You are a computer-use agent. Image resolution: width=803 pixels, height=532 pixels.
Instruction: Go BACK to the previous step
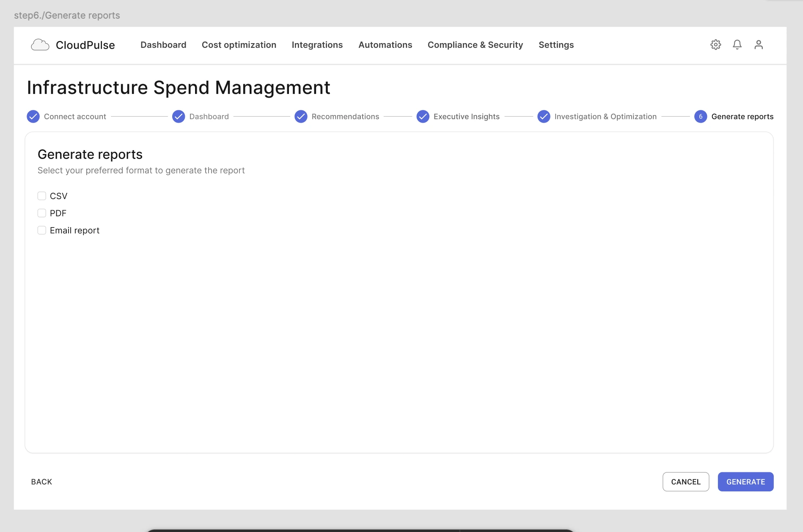41,482
